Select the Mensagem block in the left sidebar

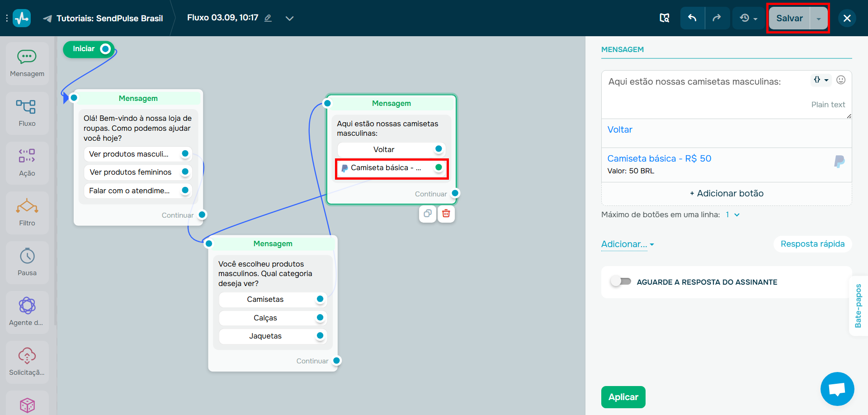(x=27, y=62)
